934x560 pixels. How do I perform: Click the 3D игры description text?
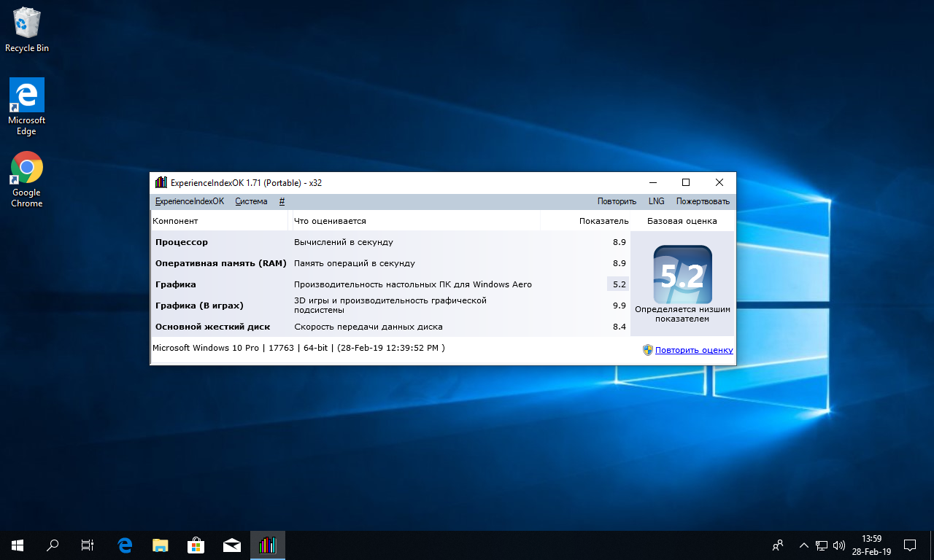[390, 306]
